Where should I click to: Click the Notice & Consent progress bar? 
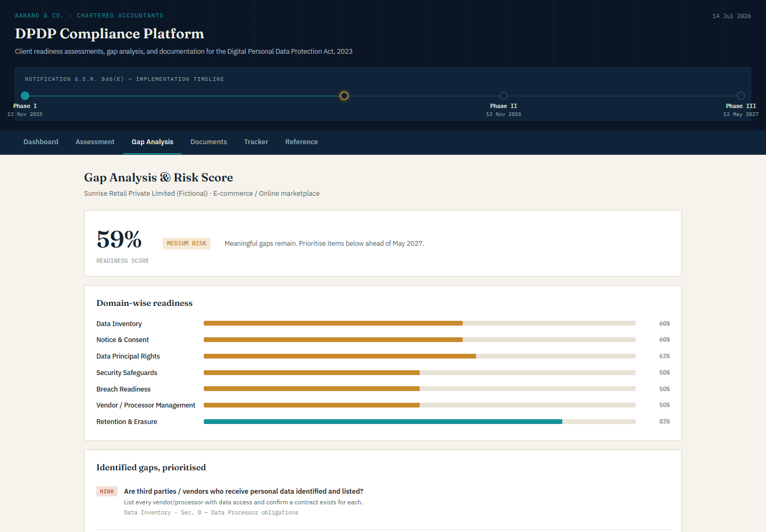(x=420, y=339)
